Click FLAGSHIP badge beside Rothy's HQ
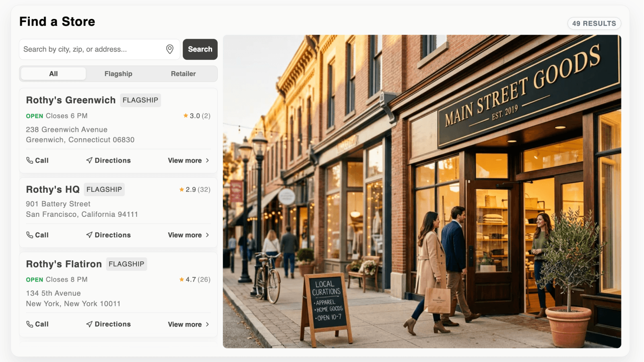The width and height of the screenshot is (644, 362). tap(104, 189)
